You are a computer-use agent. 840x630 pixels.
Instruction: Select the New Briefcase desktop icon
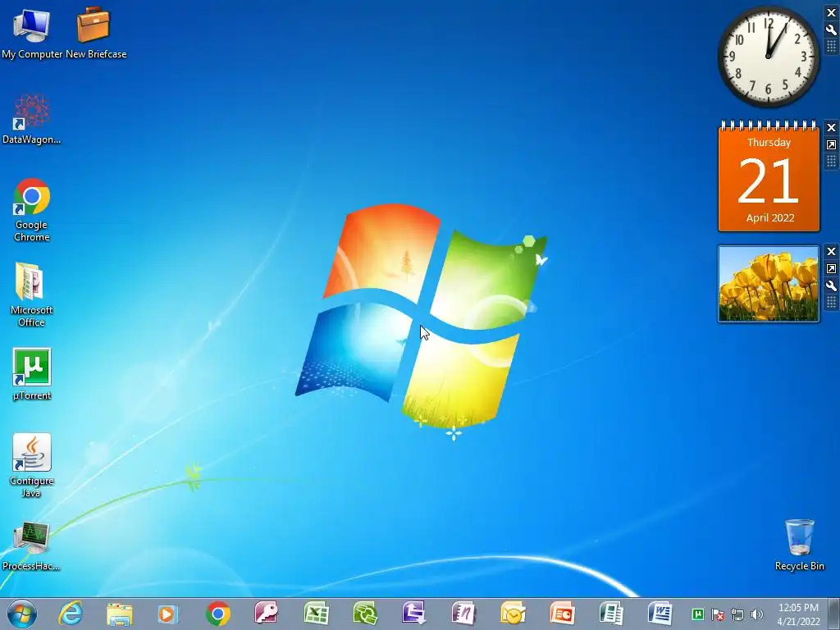(x=95, y=32)
